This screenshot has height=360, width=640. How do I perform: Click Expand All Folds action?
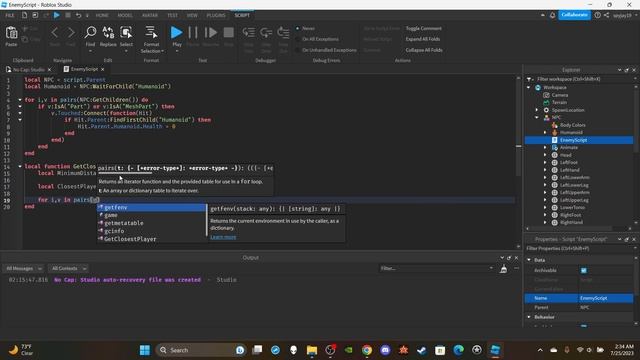(422, 39)
